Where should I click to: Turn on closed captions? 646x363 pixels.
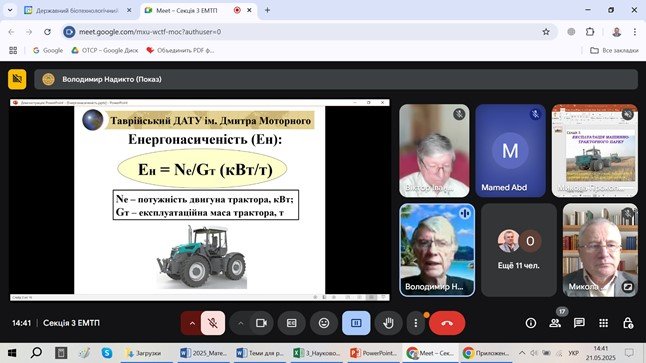tap(292, 323)
